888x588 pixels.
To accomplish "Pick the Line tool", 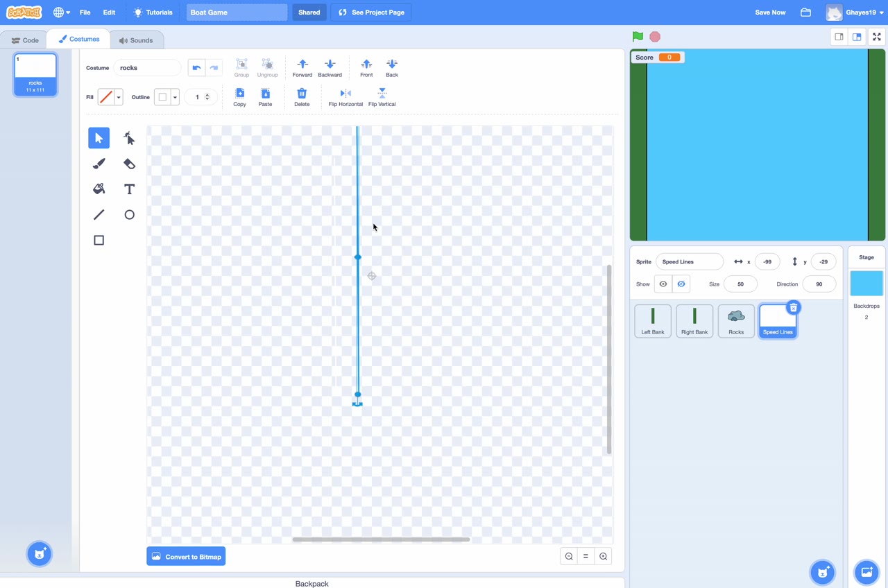I will click(x=99, y=214).
